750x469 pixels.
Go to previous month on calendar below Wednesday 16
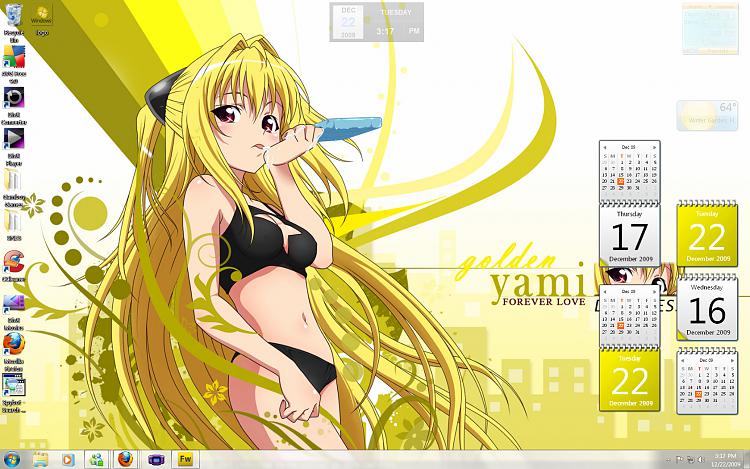click(x=683, y=360)
